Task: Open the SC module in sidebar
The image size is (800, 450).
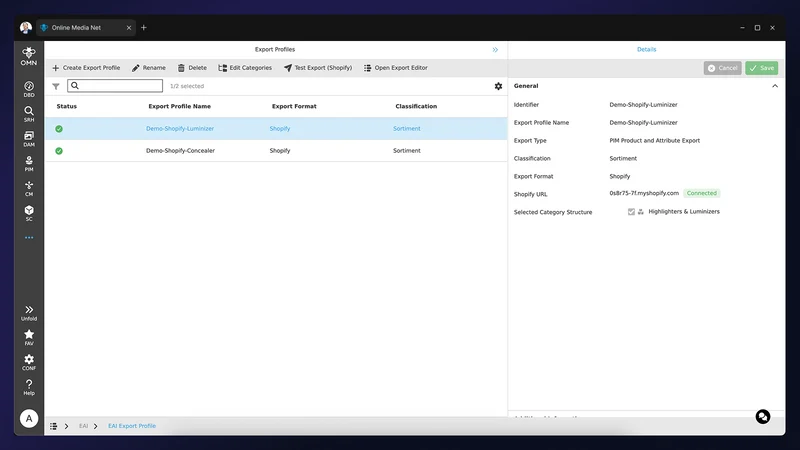Action: [x=29, y=213]
